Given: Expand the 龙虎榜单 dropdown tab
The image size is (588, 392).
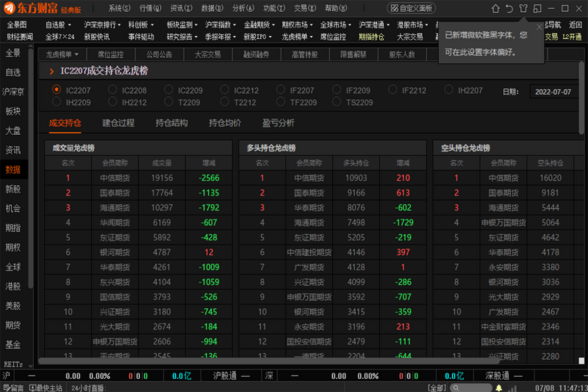Looking at the screenshot, I should point(62,55).
